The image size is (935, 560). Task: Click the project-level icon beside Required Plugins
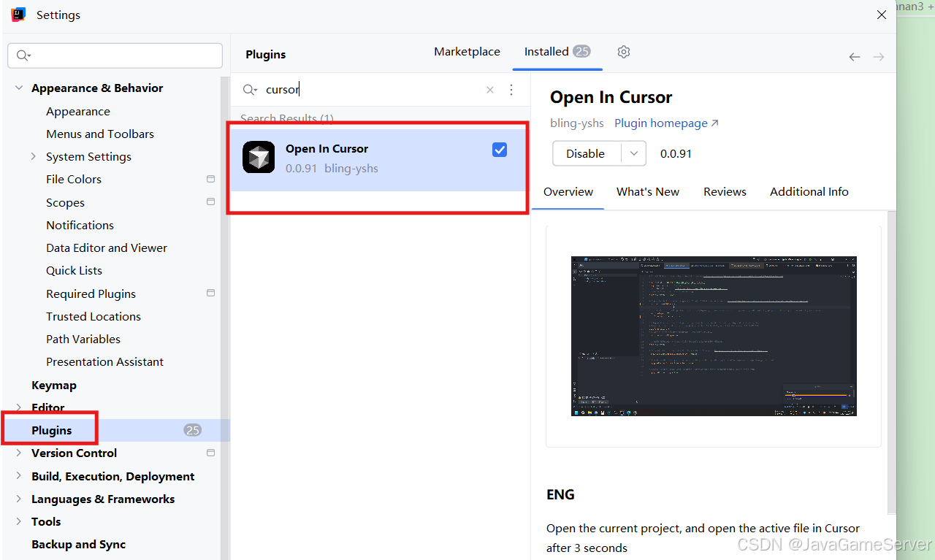pos(211,293)
